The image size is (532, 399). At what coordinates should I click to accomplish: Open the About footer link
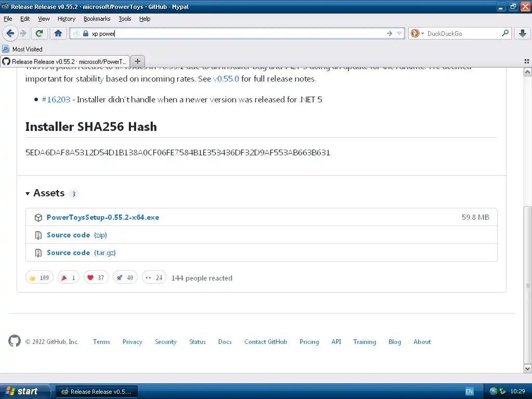click(422, 342)
